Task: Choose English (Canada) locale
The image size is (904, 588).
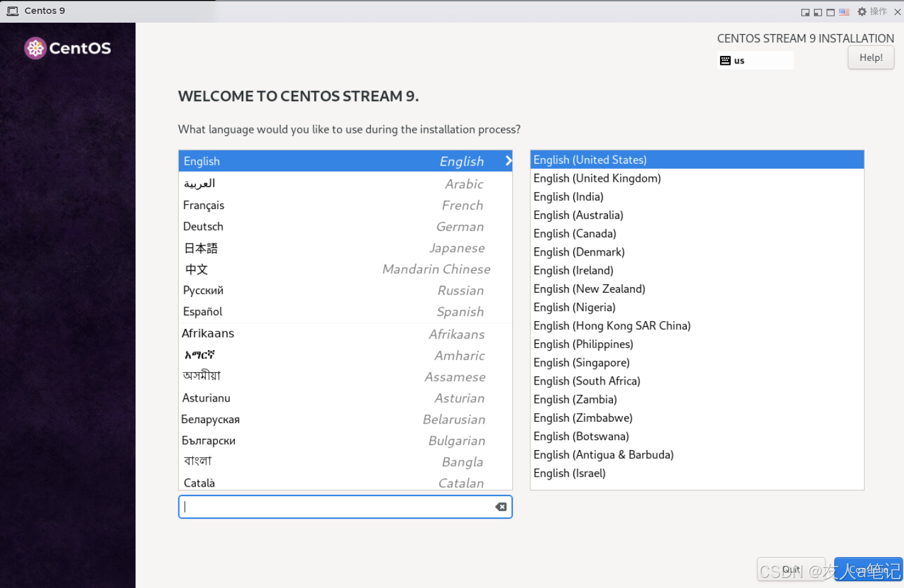Action: click(x=697, y=234)
